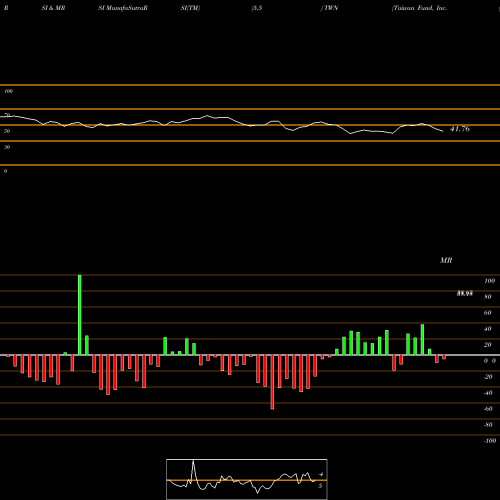Screen dimensions: 500x500
Task: Click the 'Taiwan Fund, Inc.' title text
Action: pyautogui.click(x=419, y=8)
